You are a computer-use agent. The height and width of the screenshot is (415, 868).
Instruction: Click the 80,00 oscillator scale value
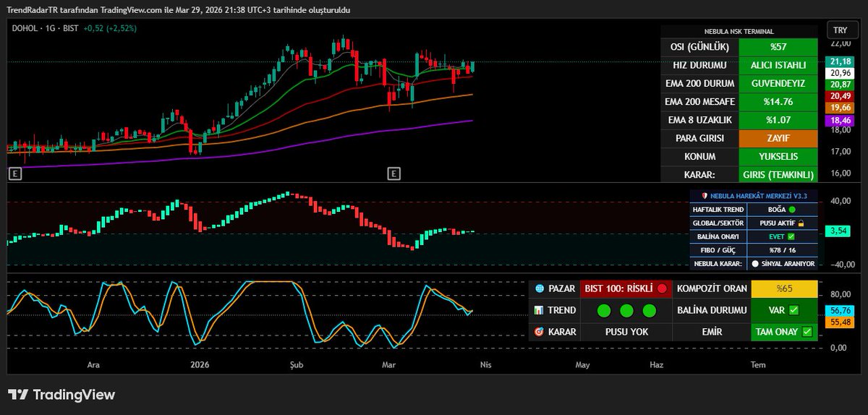click(839, 295)
